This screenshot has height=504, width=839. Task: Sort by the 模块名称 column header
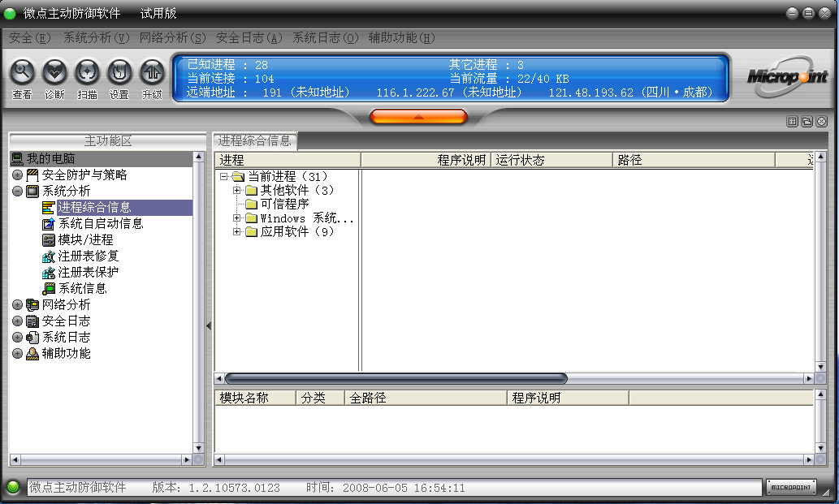[255, 398]
